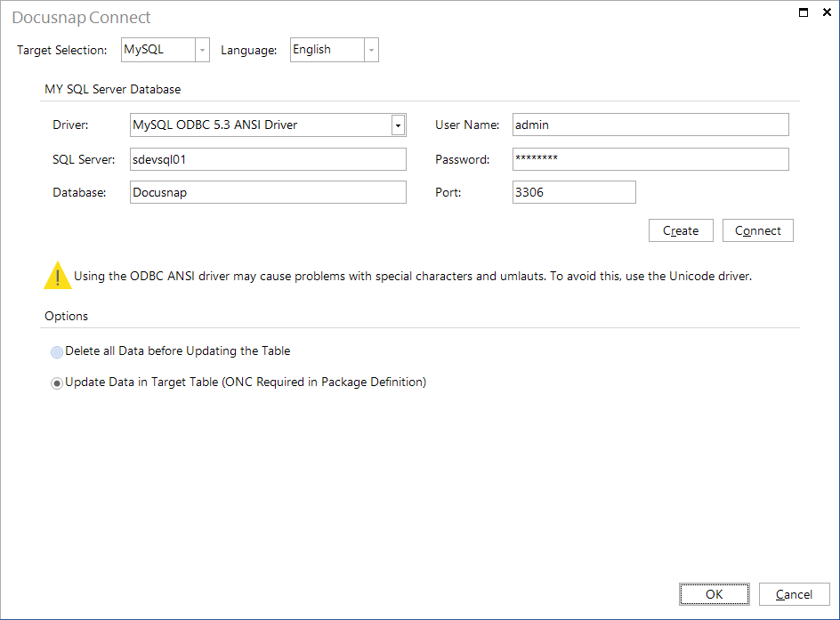Click the Create button
This screenshot has width=840, height=620.
pyautogui.click(x=681, y=230)
